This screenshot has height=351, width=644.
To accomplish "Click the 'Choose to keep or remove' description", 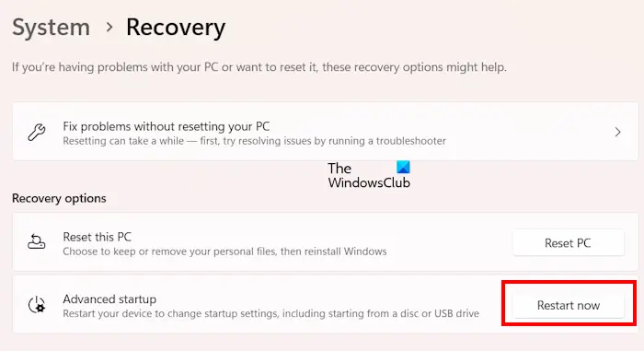I will point(224,252).
